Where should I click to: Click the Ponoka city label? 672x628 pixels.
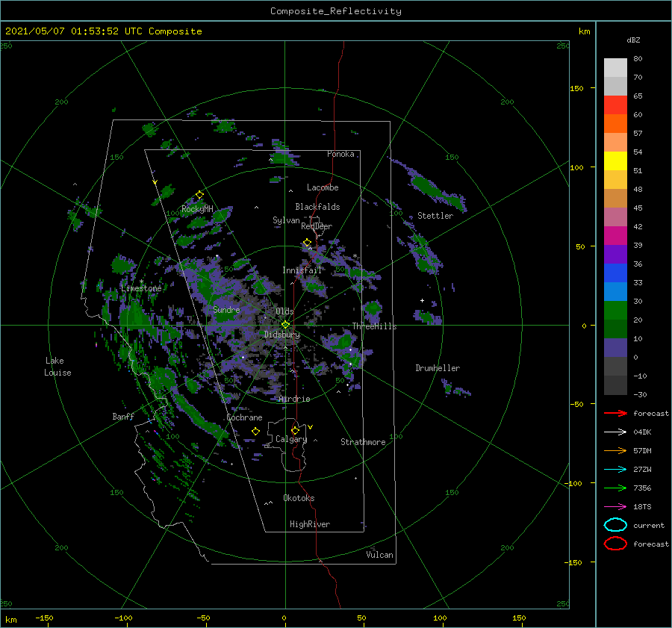(340, 154)
